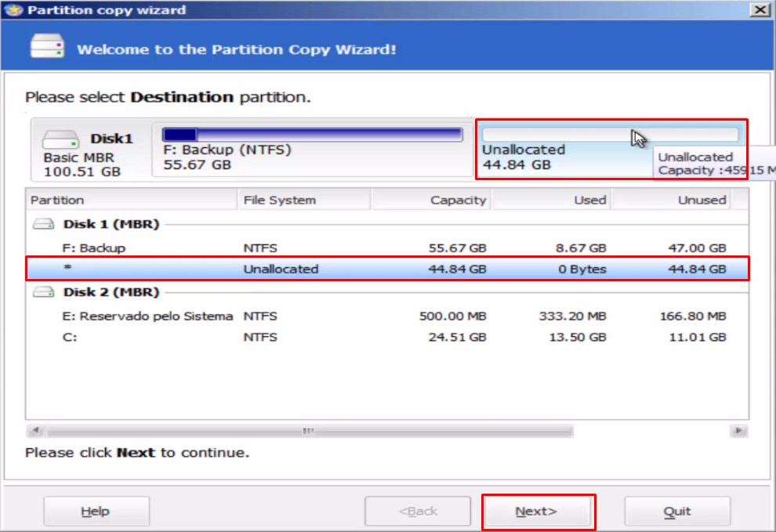Screen dimensions: 776x532
Task: Click the Unallocated space bar in disk map
Action: click(x=610, y=134)
